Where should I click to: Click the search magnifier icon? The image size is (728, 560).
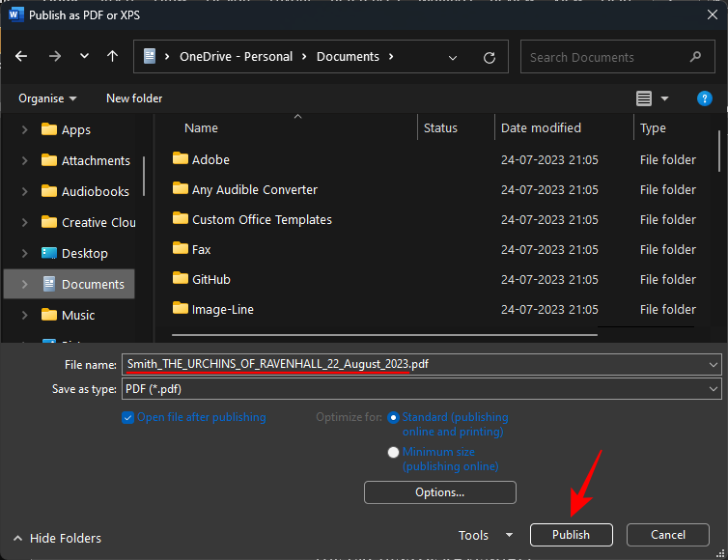pyautogui.click(x=695, y=57)
